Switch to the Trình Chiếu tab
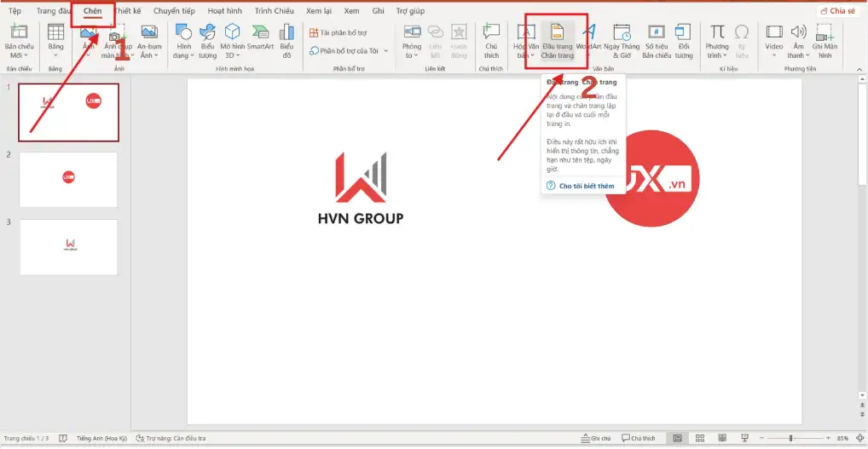 pyautogui.click(x=275, y=11)
